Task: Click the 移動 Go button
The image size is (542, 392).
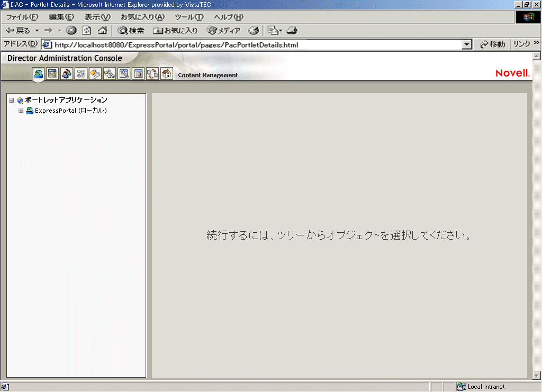Action: [493, 44]
